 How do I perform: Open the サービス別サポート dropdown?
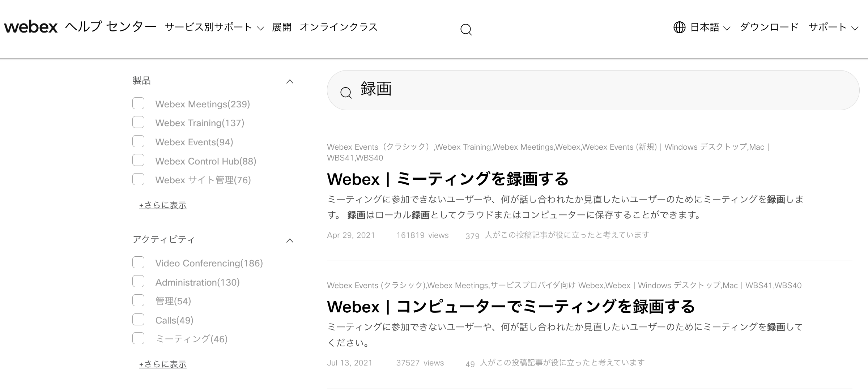click(210, 27)
